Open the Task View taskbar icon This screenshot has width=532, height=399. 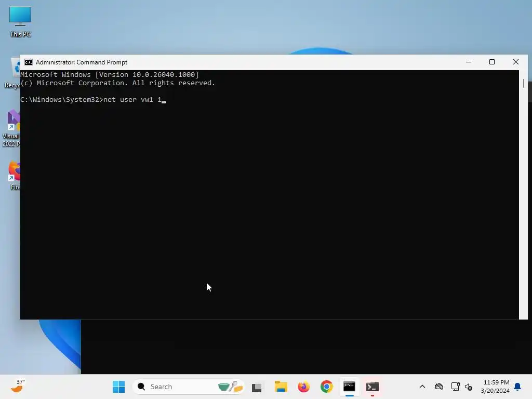(x=257, y=387)
